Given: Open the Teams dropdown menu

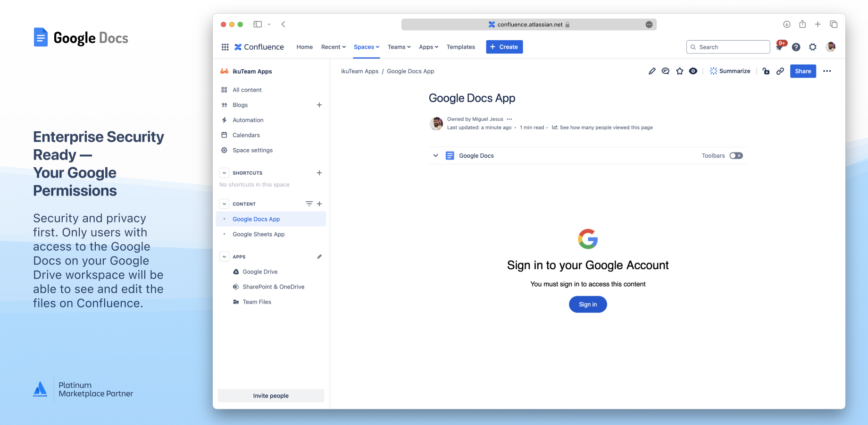Looking at the screenshot, I should pyautogui.click(x=399, y=47).
